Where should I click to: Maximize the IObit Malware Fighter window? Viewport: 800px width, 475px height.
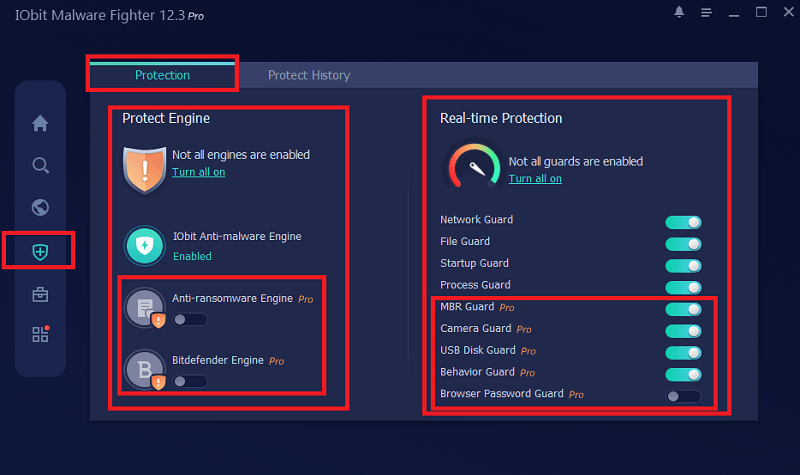[761, 12]
